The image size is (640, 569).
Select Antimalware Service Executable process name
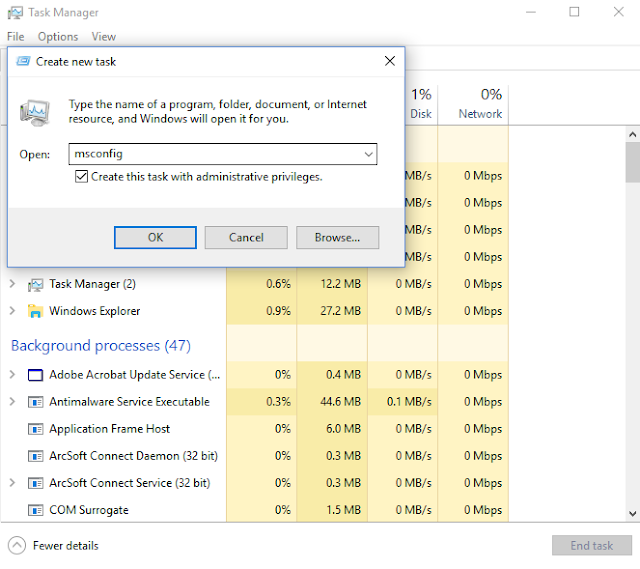(x=129, y=402)
